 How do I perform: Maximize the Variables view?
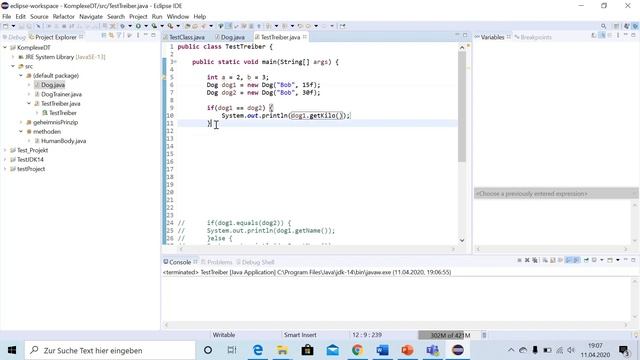633,36
